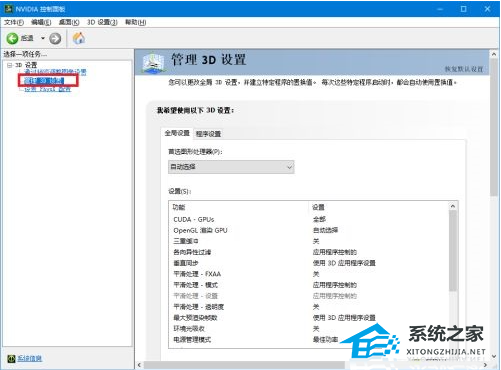The height and width of the screenshot is (370, 501).
Task: Select the 全局设置 tab
Action: (177, 133)
